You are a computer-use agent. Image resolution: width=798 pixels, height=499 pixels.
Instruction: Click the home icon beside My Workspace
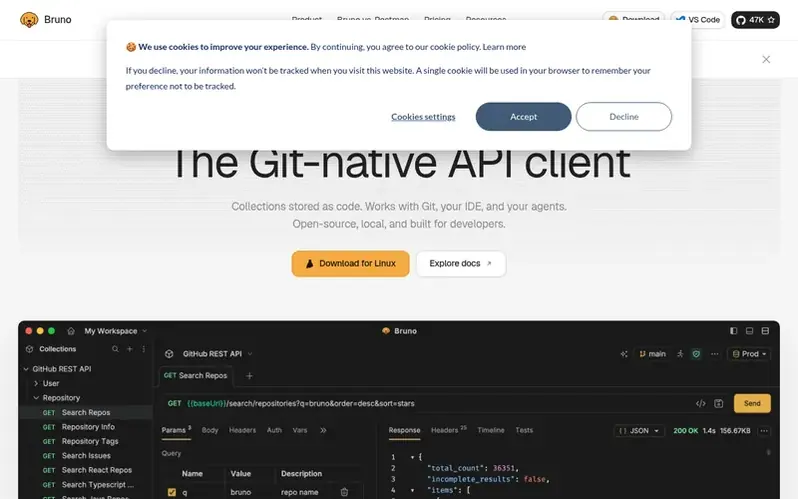pyautogui.click(x=71, y=331)
